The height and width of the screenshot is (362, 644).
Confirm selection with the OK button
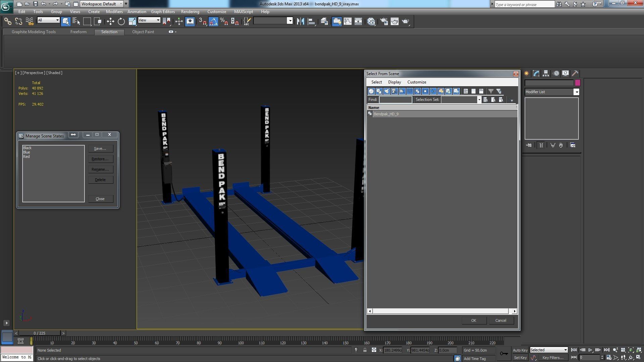pos(474,320)
